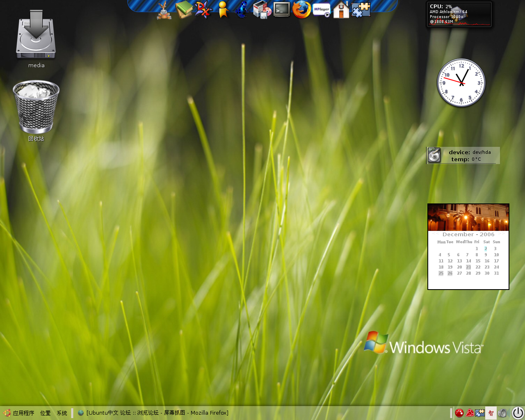Open the aMule rabbit icon in the dock
525x420 pixels.
[x=164, y=10]
